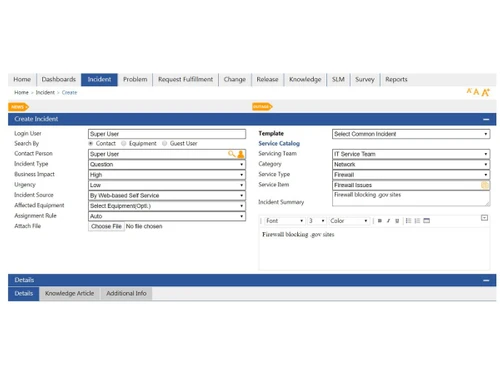Toggle bold in the editor toolbar
The image size is (500, 375).
(380, 221)
